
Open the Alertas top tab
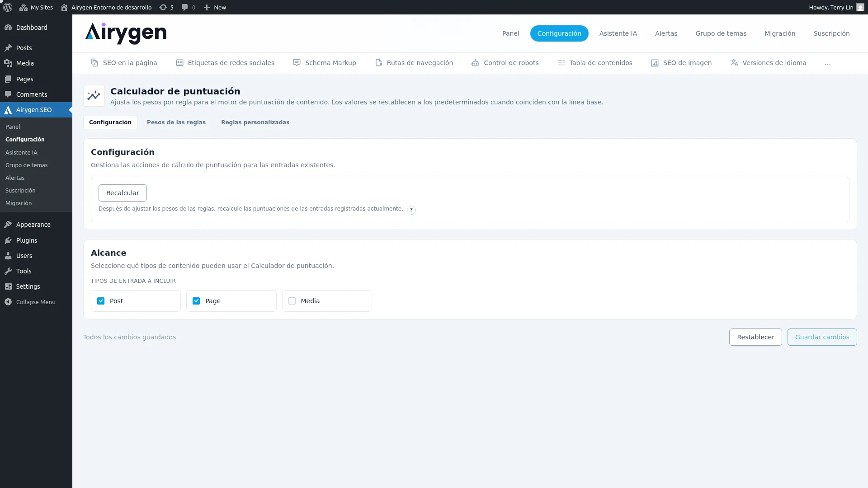coord(666,33)
